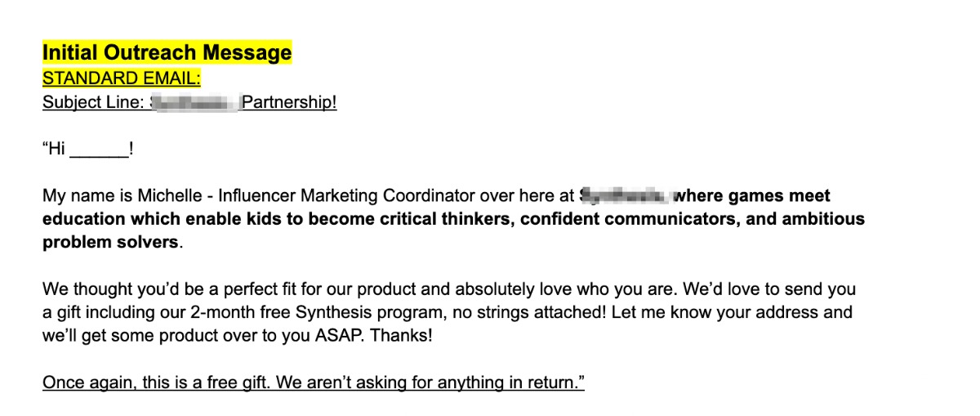This screenshot has width=980, height=416.
Task: Click the word 'Partnership!' in the subject line
Action: 289,103
